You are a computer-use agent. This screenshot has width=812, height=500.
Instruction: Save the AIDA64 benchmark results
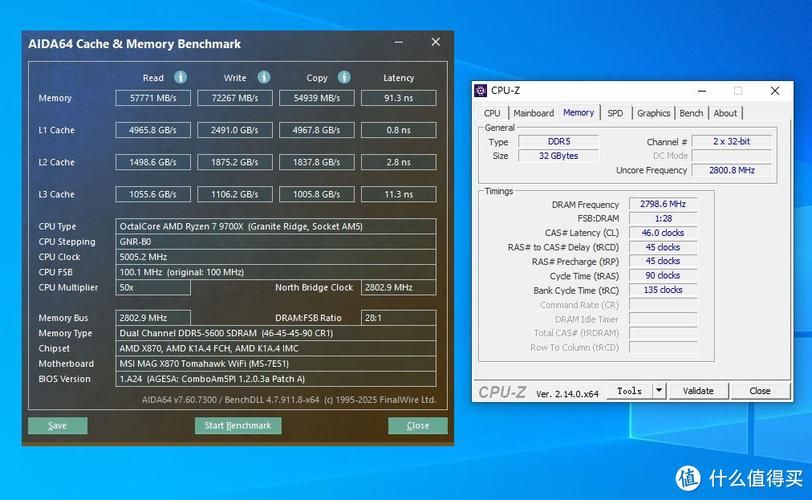tap(57, 425)
